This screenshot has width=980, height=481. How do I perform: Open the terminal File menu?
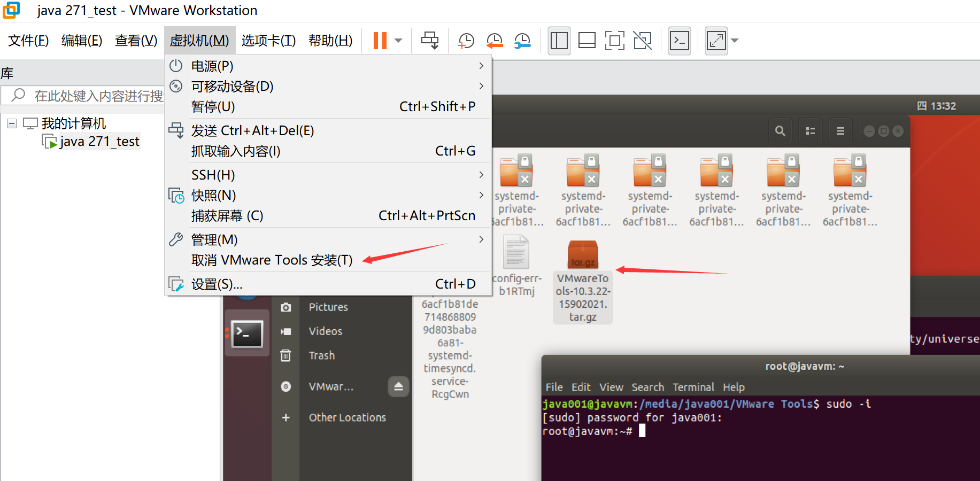click(554, 387)
